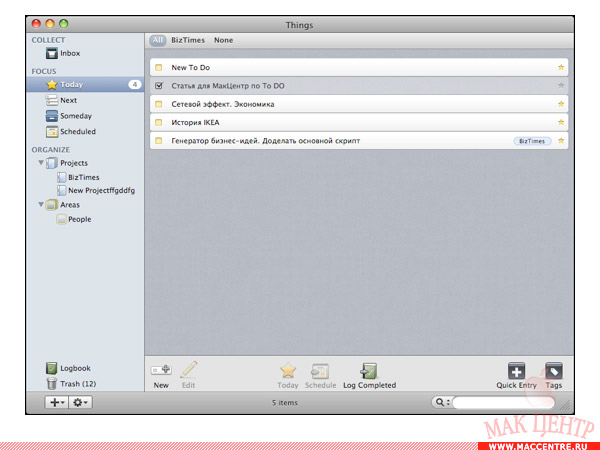Check off the New To Do checkbox
Image resolution: width=600 pixels, height=450 pixels.
[x=158, y=68]
